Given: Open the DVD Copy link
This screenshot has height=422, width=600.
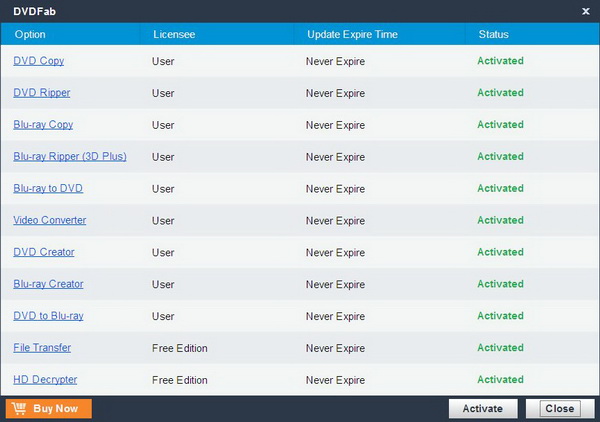Looking at the screenshot, I should (38, 61).
